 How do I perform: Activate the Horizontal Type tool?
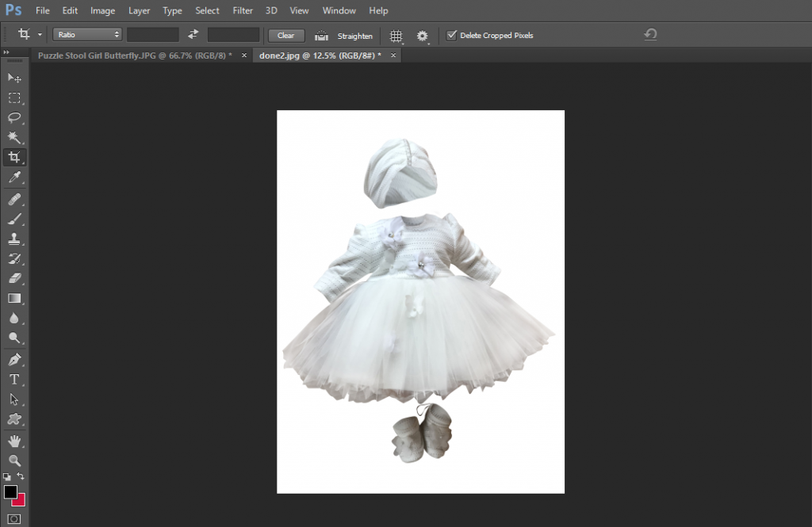14,379
